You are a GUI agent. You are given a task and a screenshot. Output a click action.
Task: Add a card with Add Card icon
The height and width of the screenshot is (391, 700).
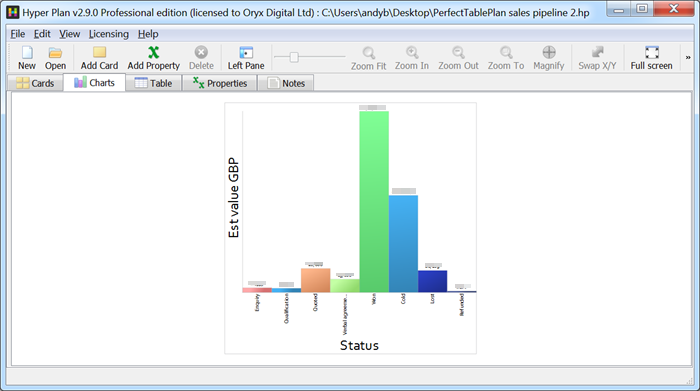coord(99,58)
